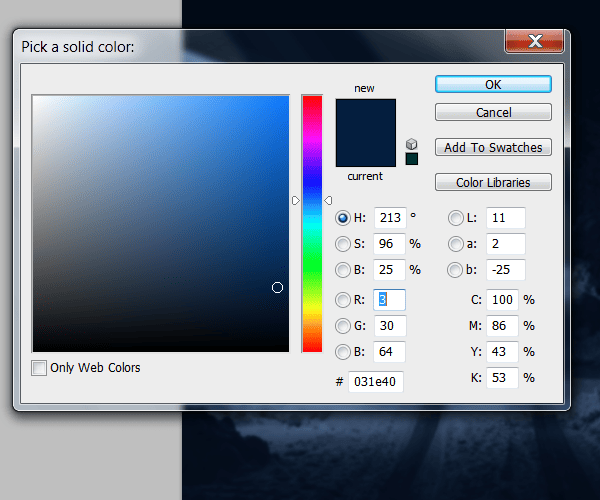Click the Cyan (C) percentage field
Viewport: 600px width, 500px height.
502,300
